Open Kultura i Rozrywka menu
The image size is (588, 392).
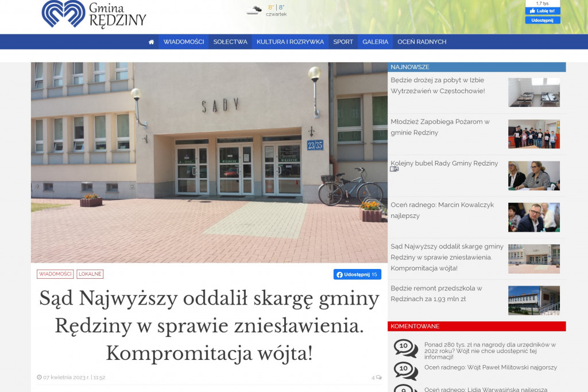(x=290, y=42)
